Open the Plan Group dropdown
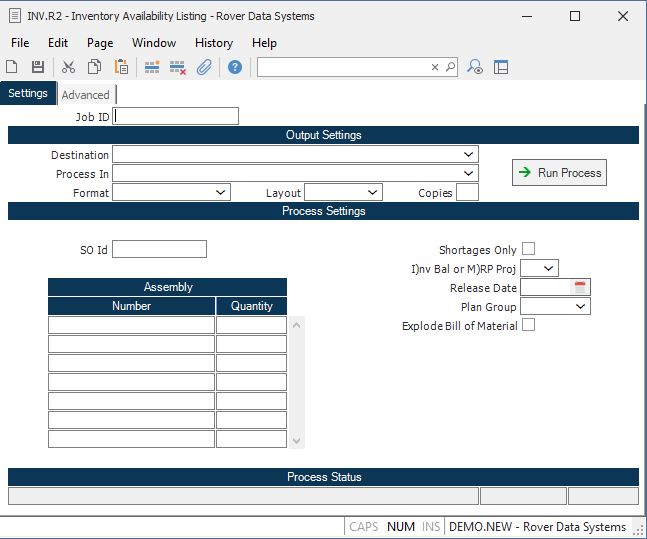647x539 pixels. 581,307
